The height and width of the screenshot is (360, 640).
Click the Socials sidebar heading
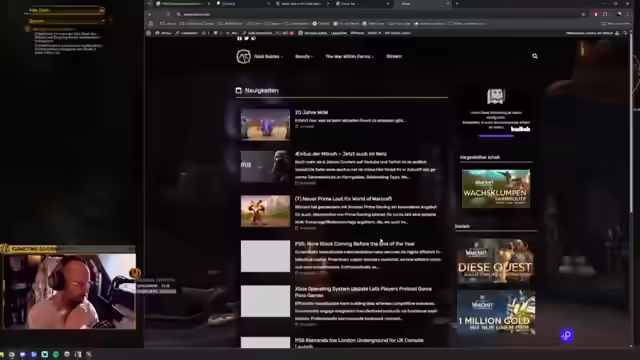click(x=462, y=226)
